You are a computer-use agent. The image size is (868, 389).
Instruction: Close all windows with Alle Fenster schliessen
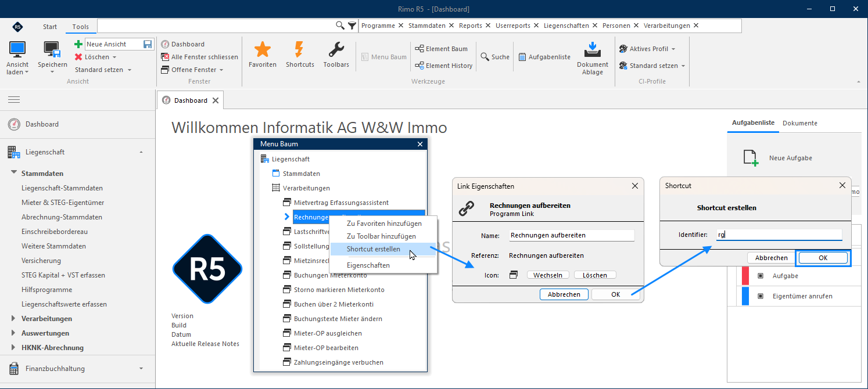pos(200,57)
